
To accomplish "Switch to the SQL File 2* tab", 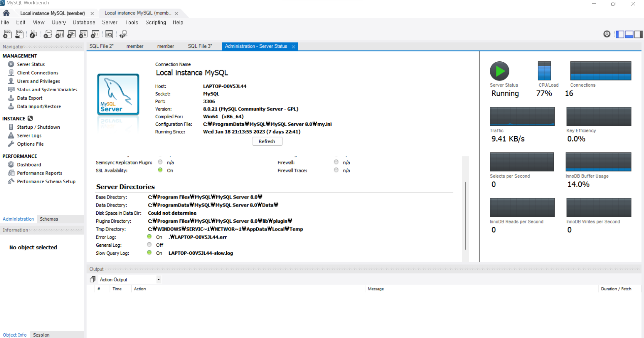I will coord(102,46).
